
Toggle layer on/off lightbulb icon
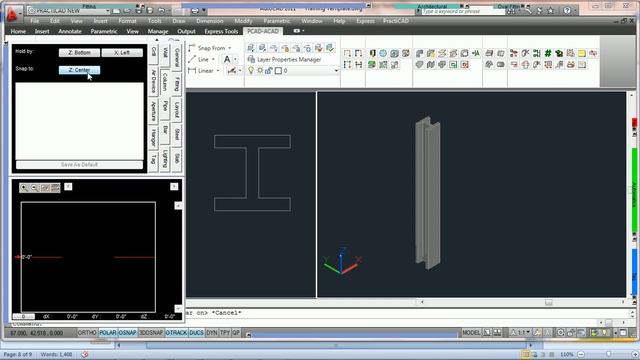(251, 71)
